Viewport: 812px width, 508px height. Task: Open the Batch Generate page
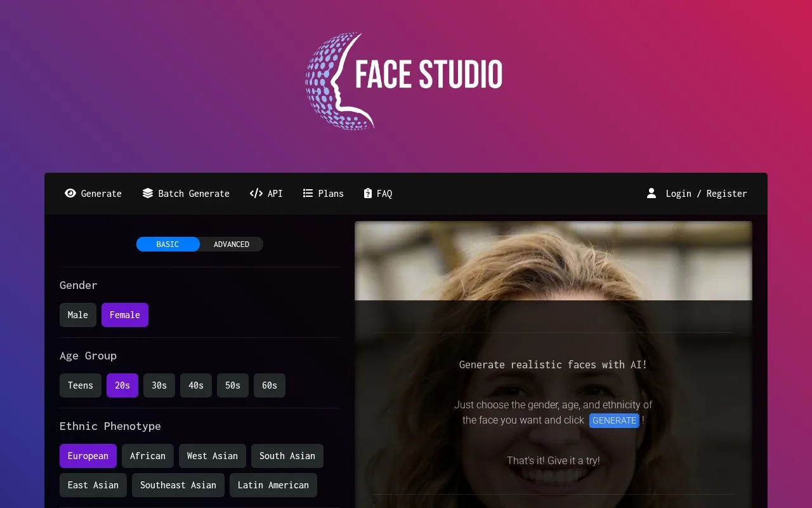click(x=186, y=194)
